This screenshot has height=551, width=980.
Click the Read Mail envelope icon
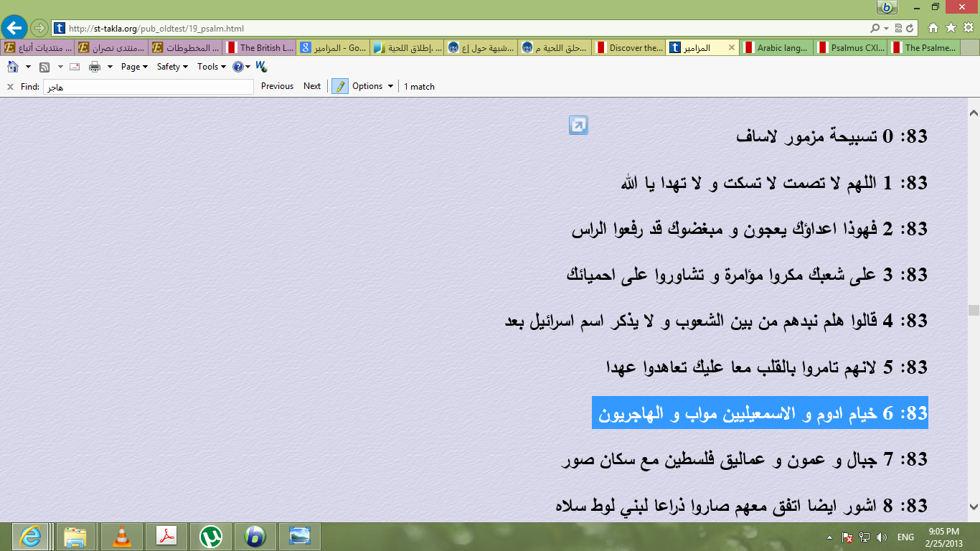click(74, 67)
